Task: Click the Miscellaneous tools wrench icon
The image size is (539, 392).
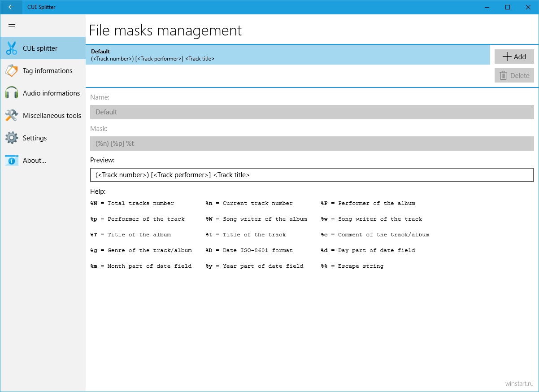Action: [12, 116]
